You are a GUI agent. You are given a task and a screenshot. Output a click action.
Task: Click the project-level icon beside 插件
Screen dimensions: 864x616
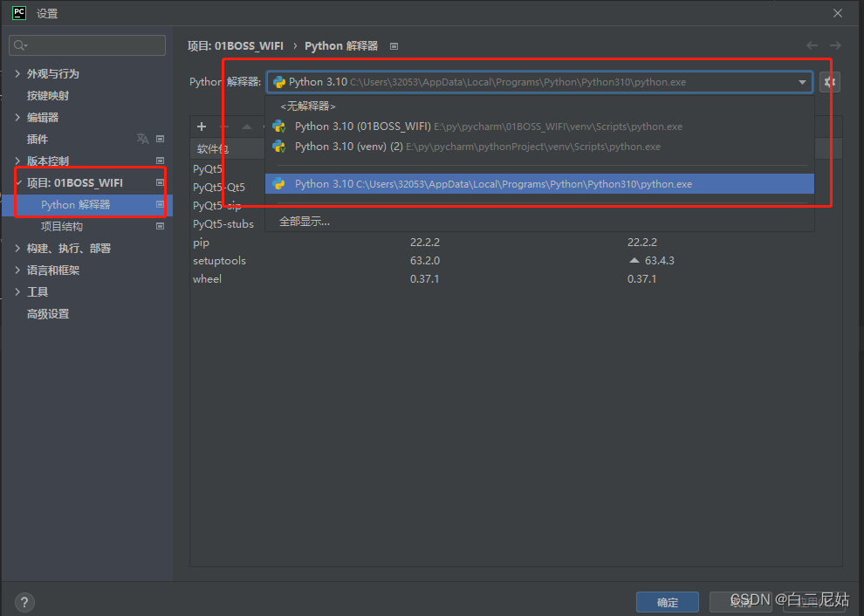(161, 139)
